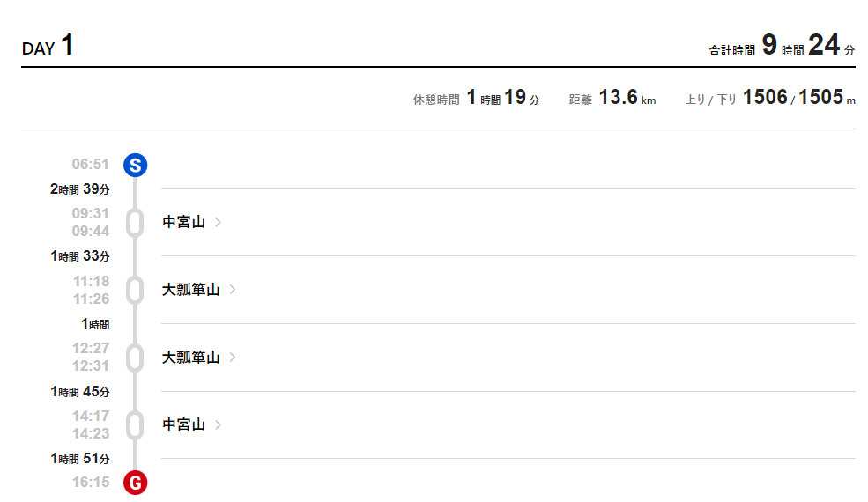Open the 大瓢箪山 link reached at 11:18
The height and width of the screenshot is (502, 868).
[x=191, y=290]
